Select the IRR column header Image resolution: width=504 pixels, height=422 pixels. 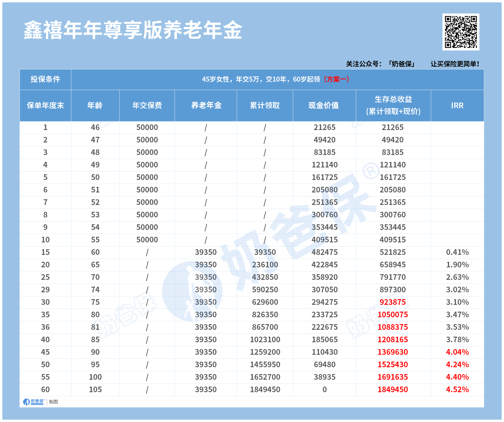click(x=457, y=105)
